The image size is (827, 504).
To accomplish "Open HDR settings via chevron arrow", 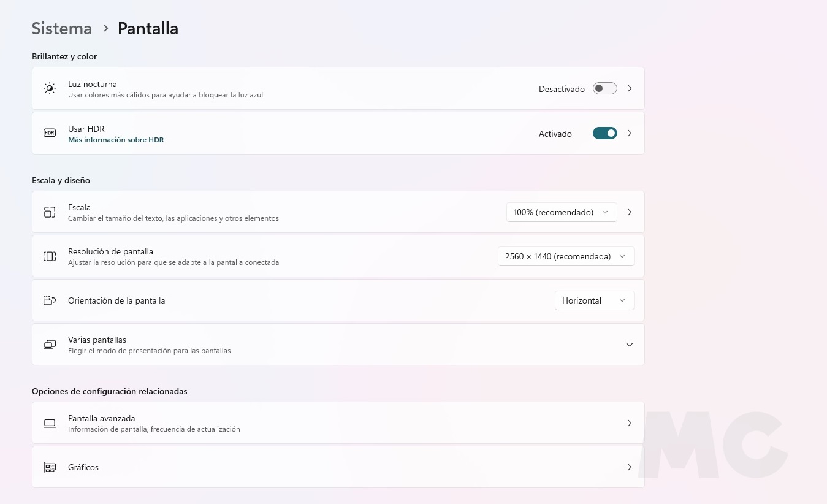I will [x=630, y=133].
